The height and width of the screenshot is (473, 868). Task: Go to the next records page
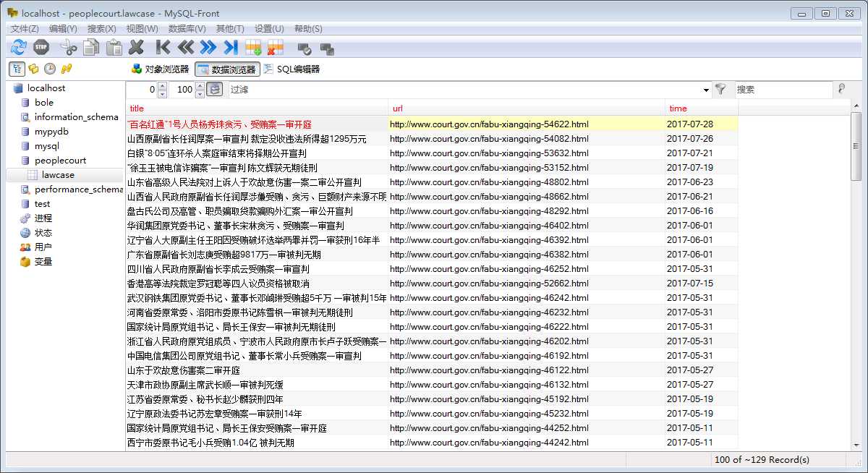[x=208, y=48]
